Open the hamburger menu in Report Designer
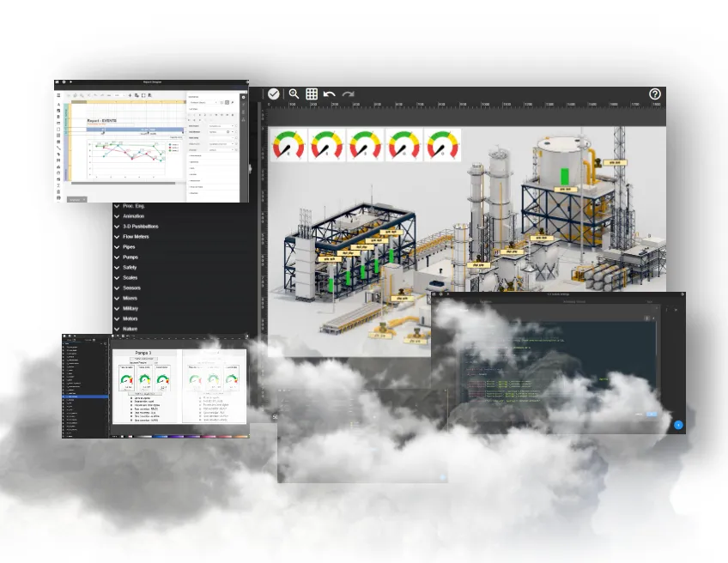The image size is (728, 563). pos(58,95)
